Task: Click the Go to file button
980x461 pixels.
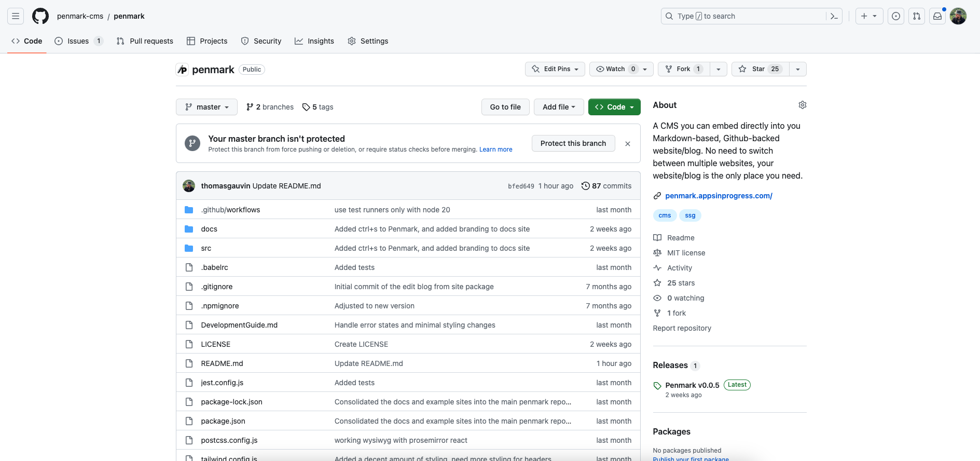Action: 505,107
